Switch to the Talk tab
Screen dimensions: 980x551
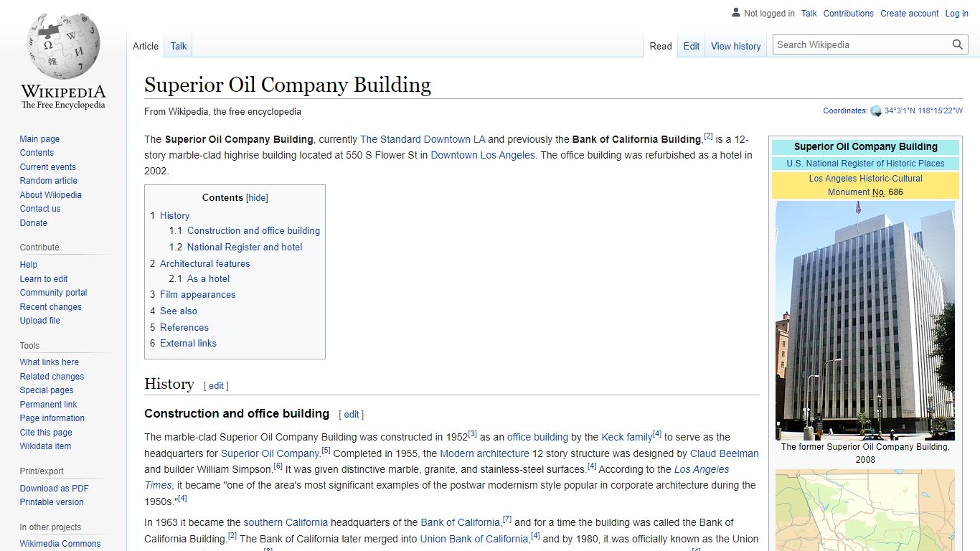click(x=179, y=46)
